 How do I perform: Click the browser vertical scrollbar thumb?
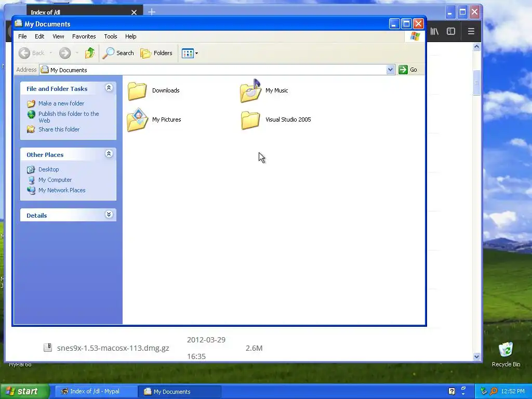pos(477,83)
